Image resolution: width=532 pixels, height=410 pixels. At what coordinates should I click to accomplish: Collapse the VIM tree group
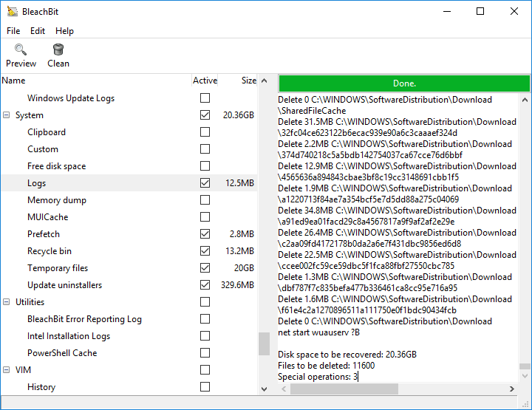[6, 369]
